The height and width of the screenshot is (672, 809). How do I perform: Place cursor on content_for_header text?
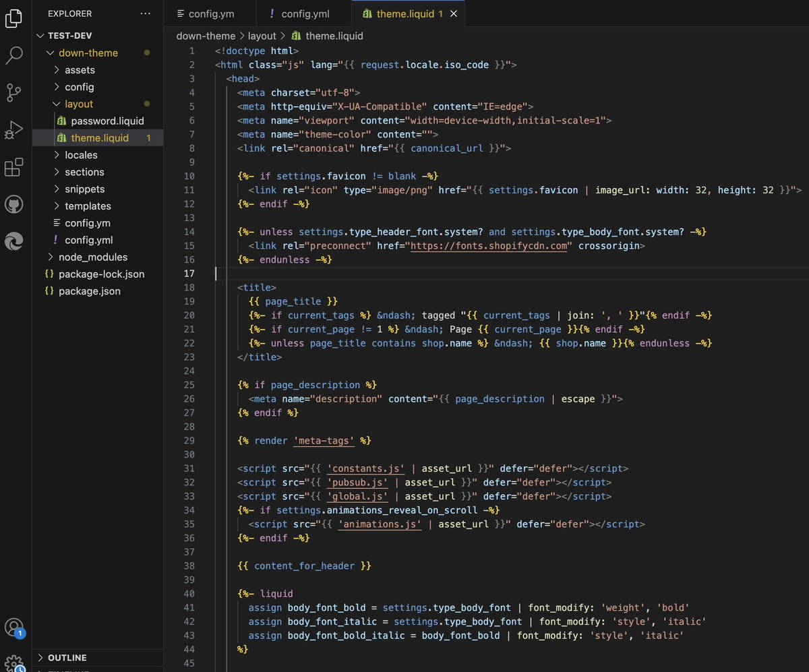coord(304,566)
